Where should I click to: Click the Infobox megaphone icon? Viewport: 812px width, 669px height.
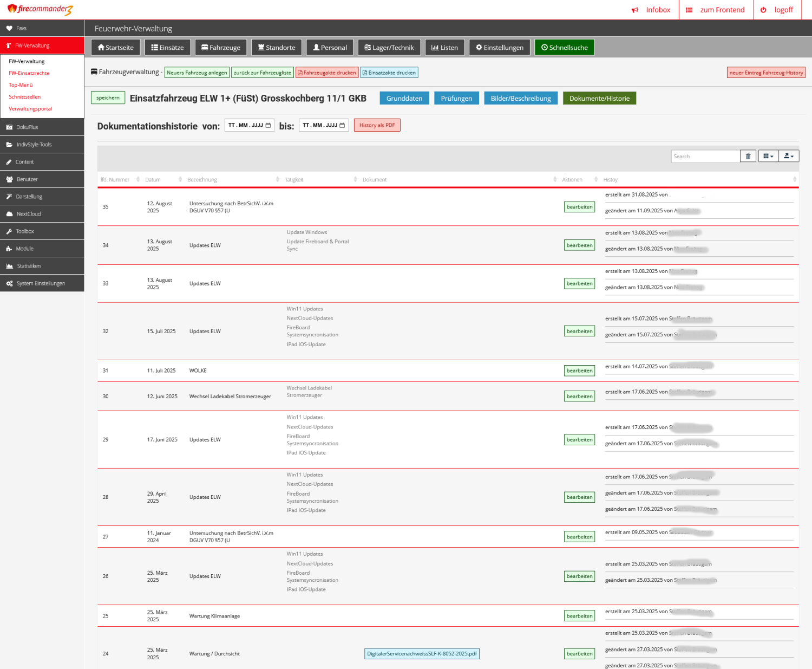[635, 10]
